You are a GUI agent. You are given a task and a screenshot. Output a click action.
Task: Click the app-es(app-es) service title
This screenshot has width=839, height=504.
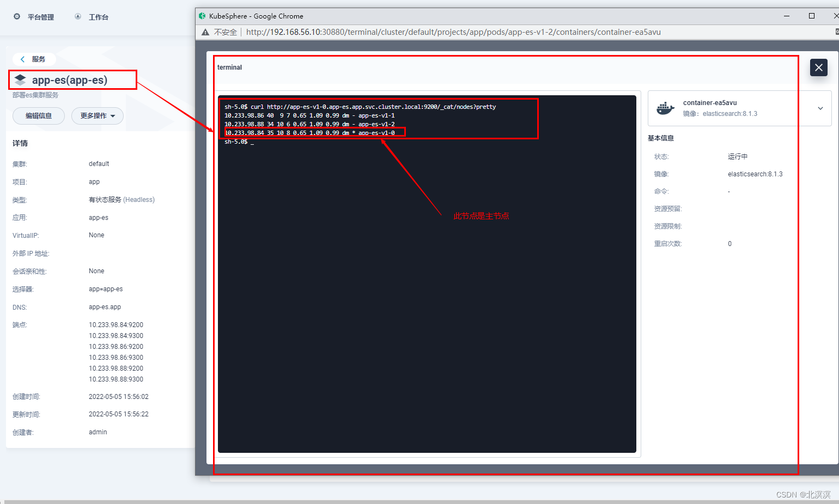click(70, 80)
